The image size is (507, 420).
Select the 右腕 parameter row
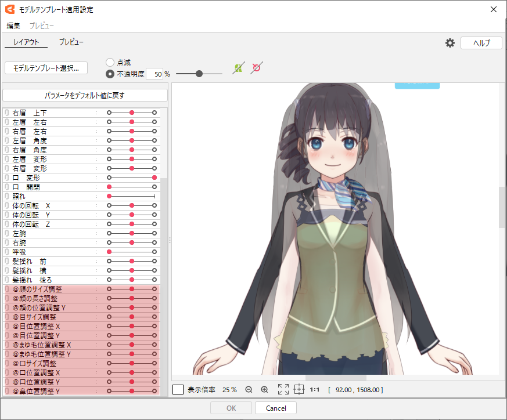81,242
